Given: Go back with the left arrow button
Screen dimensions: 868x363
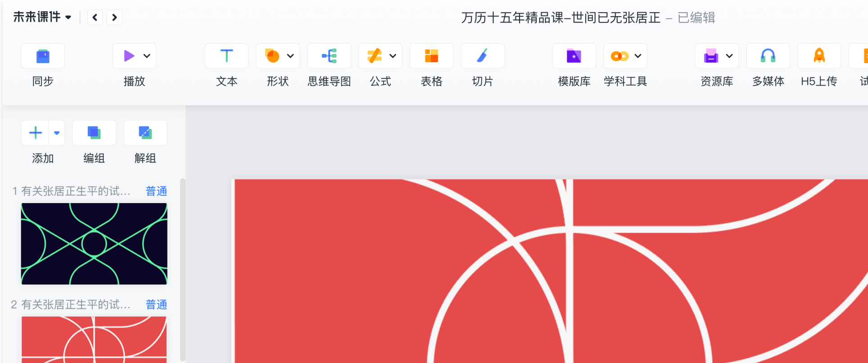Looking at the screenshot, I should [95, 17].
